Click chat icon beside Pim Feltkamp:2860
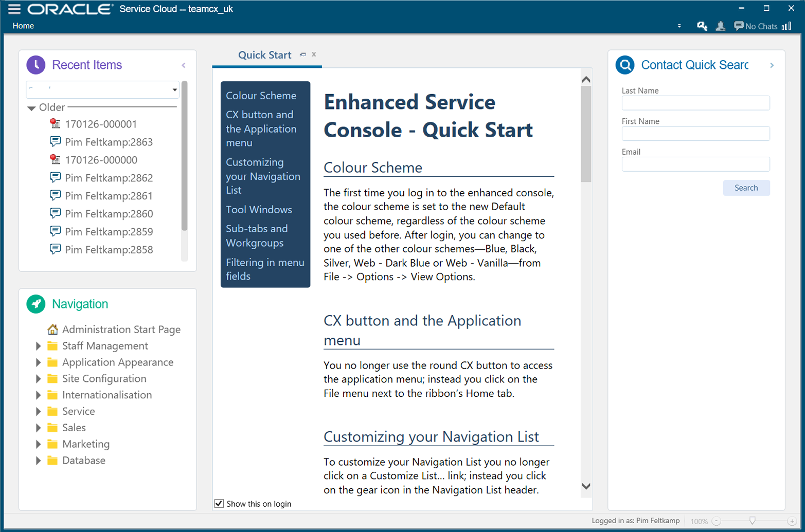Screen dimensions: 805x532 55,213
